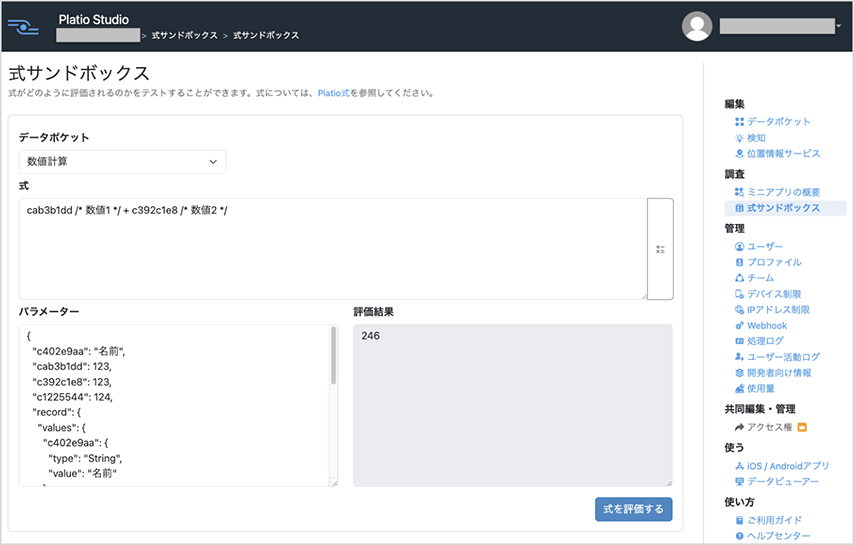The height and width of the screenshot is (545, 854).
Task: Open the user avatar icon
Action: 697,26
